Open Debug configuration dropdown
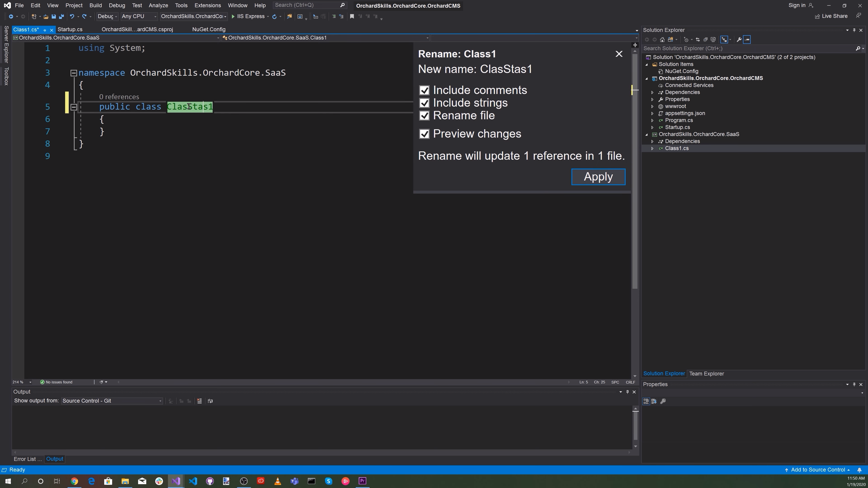868x488 pixels. pos(107,16)
